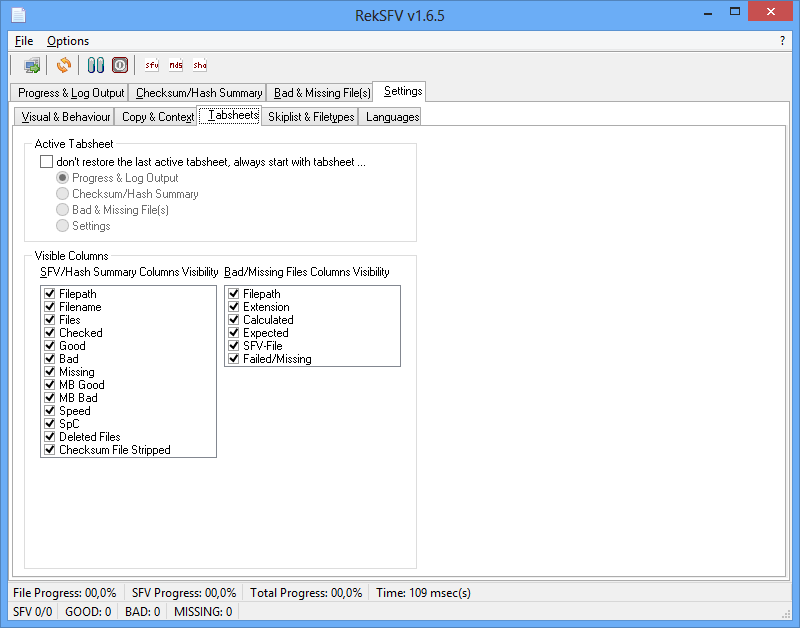Click the Bad/Missing Files Columns Visibility label

coord(307,272)
